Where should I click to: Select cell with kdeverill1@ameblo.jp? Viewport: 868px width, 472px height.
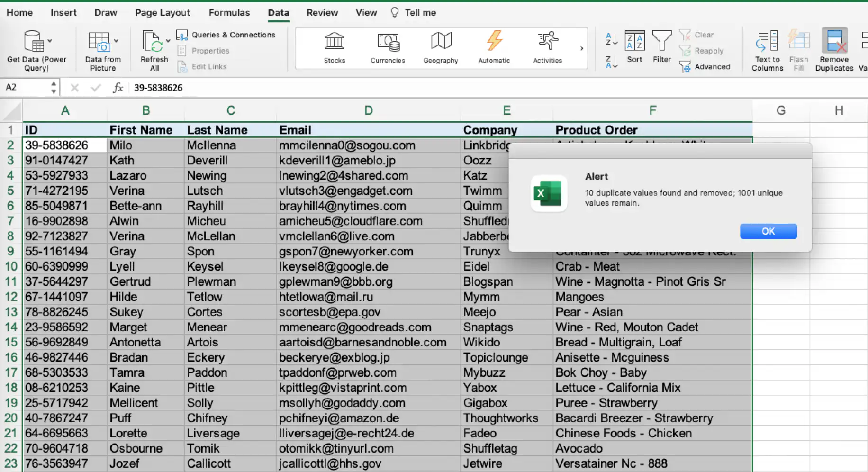coord(368,160)
